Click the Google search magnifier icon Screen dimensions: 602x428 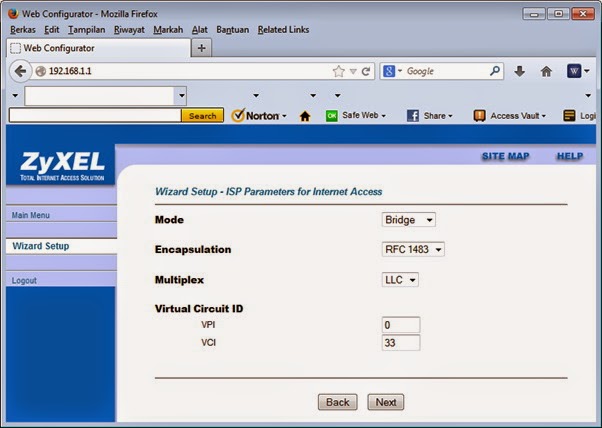495,71
